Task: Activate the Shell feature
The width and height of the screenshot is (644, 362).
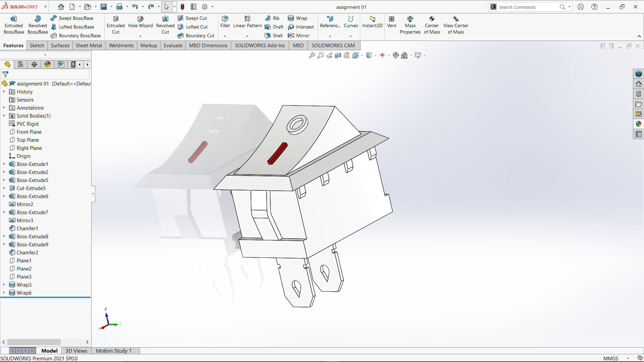Action: 273,36
